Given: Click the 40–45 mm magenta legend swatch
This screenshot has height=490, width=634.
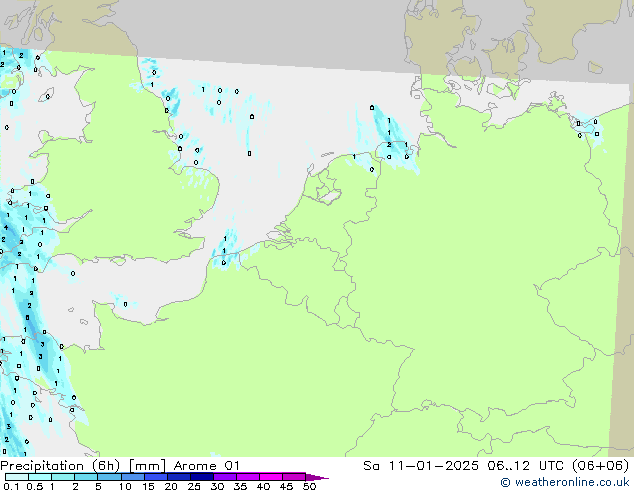Looking at the screenshot, I should coord(271,477).
